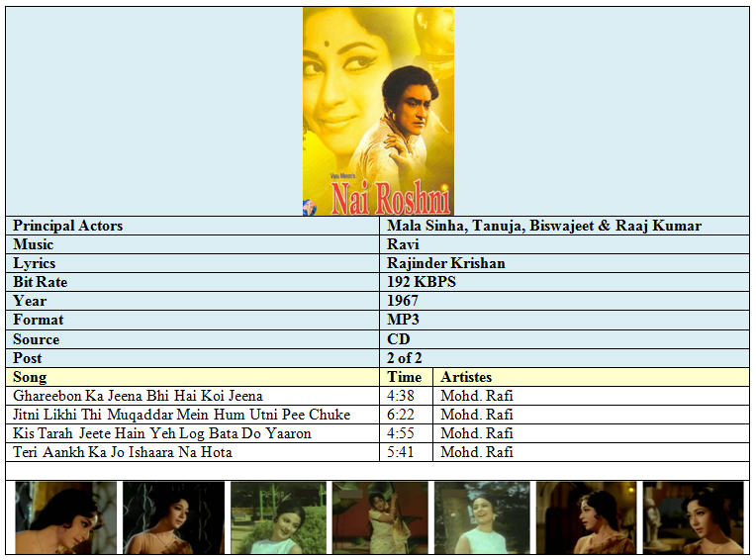Click the 'Year' label cell
The image size is (756, 560).
point(193,301)
